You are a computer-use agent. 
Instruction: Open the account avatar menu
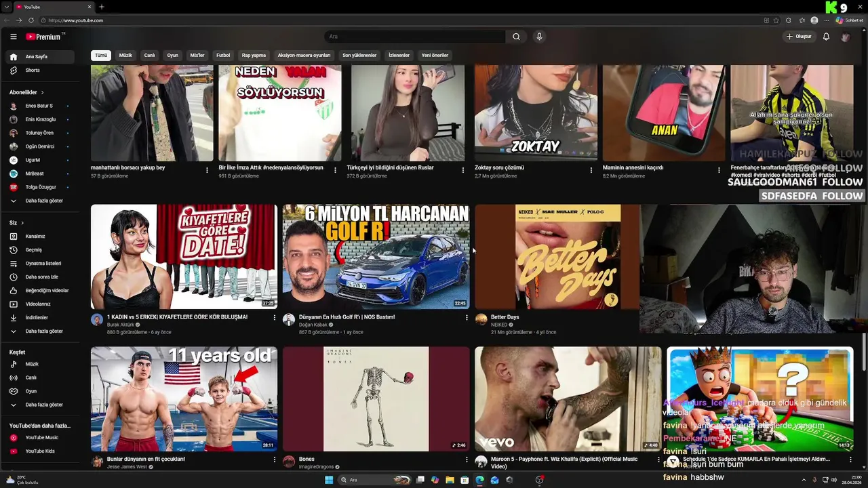[846, 37]
